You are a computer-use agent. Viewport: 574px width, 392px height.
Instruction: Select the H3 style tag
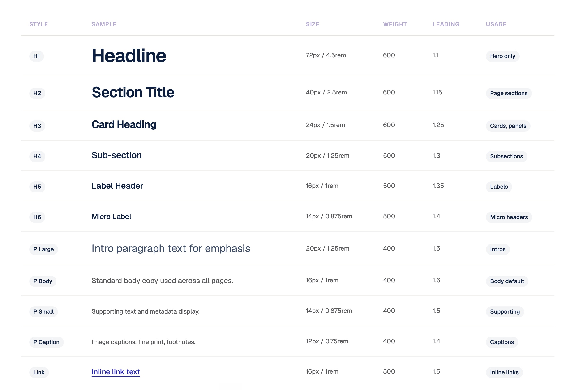click(x=37, y=126)
